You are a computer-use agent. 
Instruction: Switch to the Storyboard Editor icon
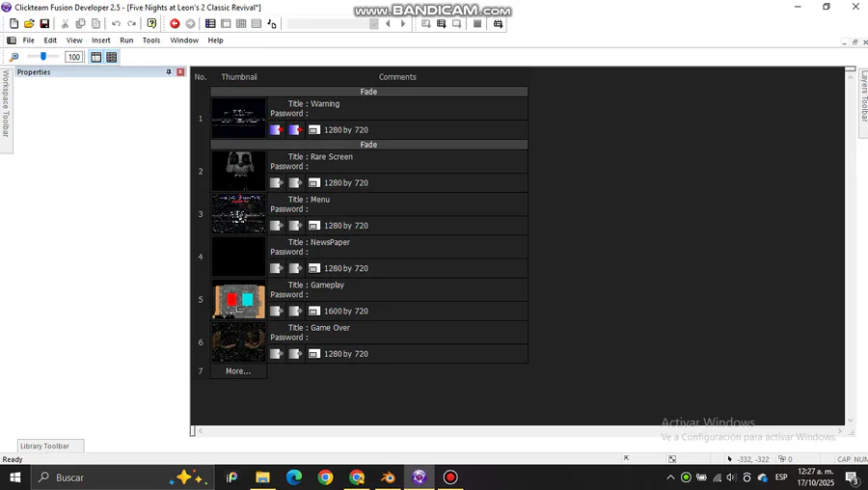210,23
